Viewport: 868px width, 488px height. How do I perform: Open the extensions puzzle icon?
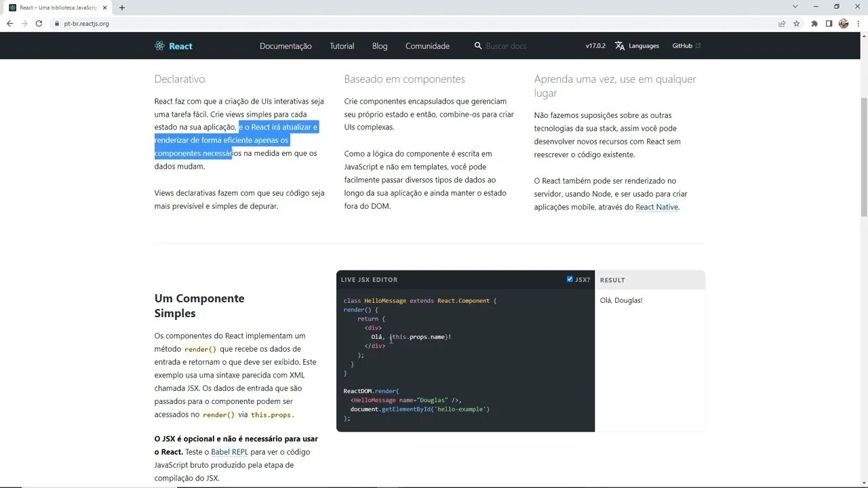pyautogui.click(x=814, y=23)
